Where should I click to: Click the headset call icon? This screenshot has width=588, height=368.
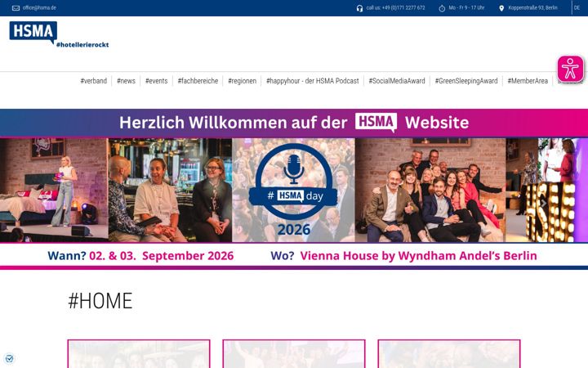click(x=359, y=8)
